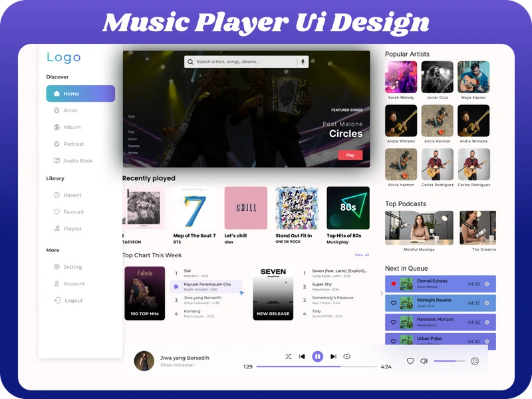Screen dimensions: 532x399
Task: Collapse the Next in Queue panel
Action: [x=380, y=293]
